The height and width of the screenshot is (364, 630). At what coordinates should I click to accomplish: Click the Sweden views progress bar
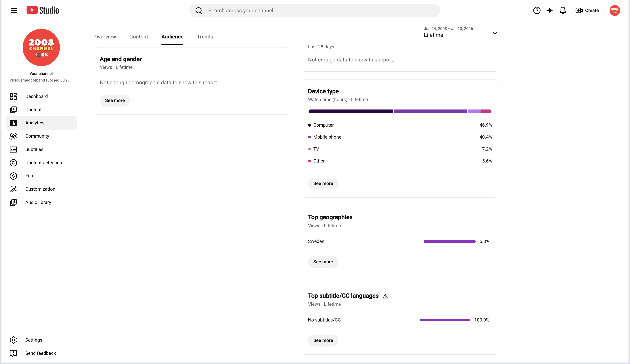pos(449,241)
